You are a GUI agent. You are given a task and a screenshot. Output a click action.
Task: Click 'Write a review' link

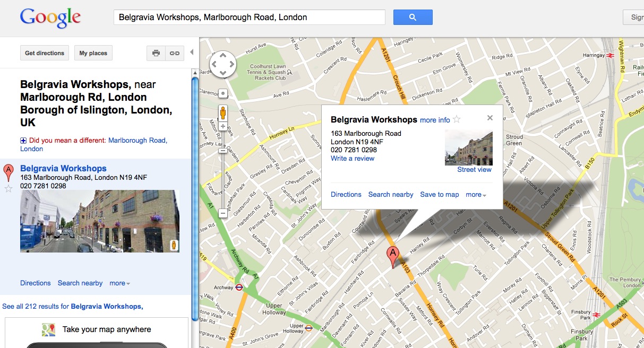[x=353, y=158]
